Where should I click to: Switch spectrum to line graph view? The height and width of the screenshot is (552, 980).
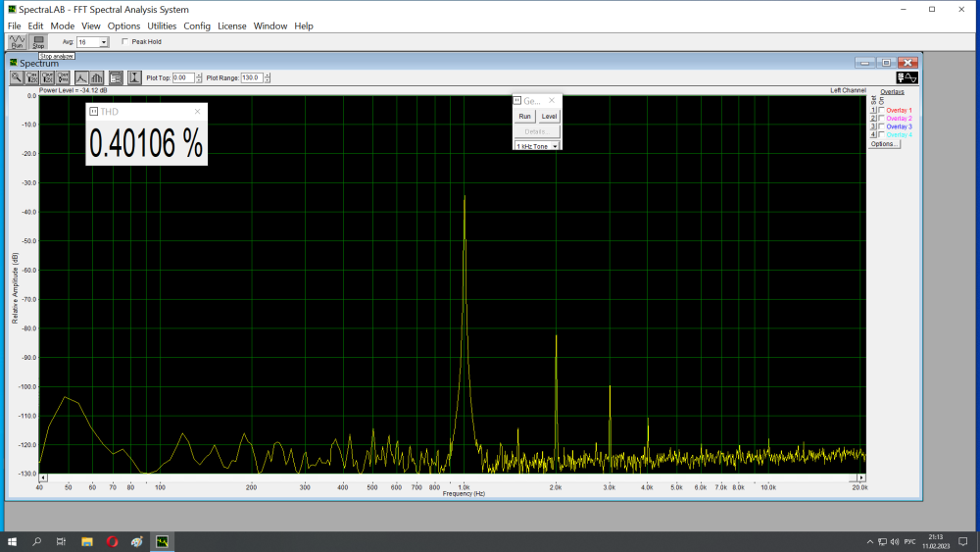click(81, 77)
